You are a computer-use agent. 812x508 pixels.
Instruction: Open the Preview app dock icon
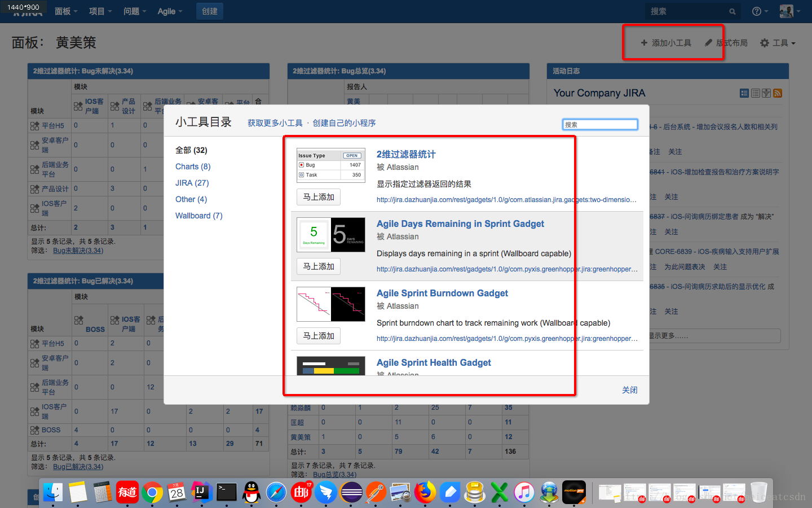pos(400,493)
